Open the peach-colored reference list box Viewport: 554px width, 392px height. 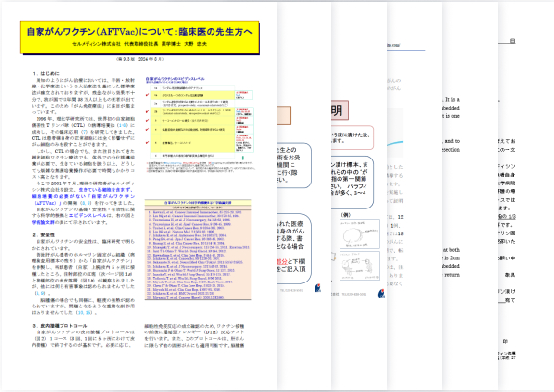pos(198,250)
